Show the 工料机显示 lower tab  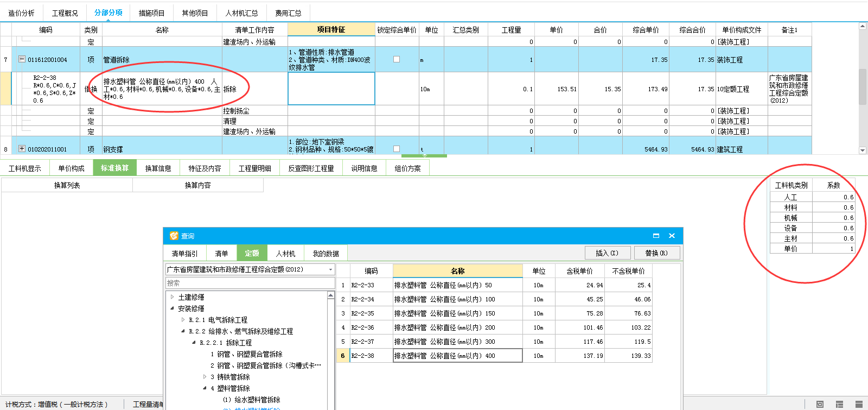pos(25,168)
